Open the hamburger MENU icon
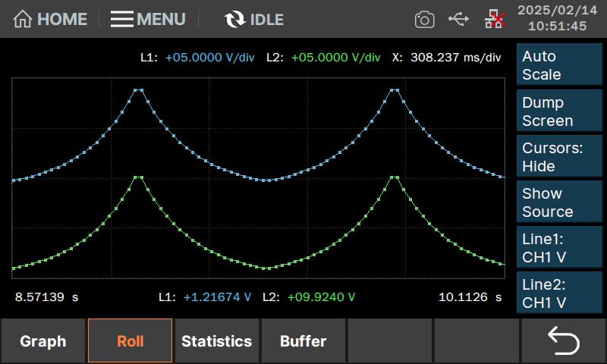Viewport: 607px width, 364px height. click(122, 19)
